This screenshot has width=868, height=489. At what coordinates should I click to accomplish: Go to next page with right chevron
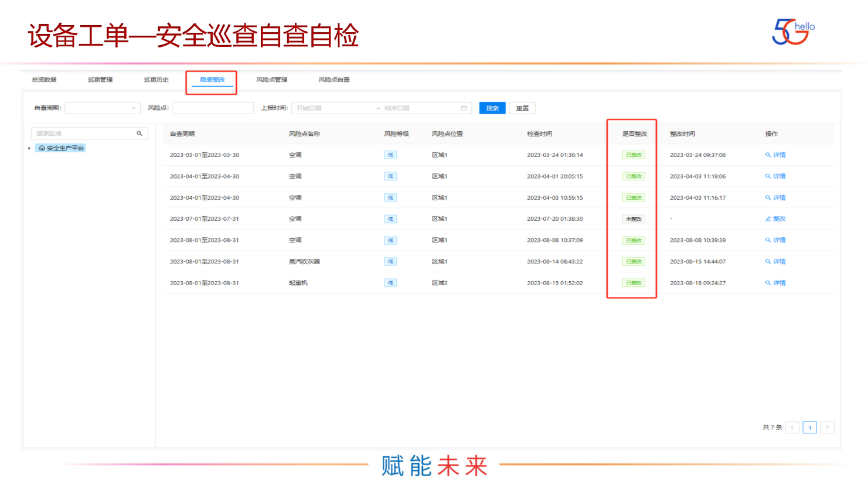click(x=827, y=428)
